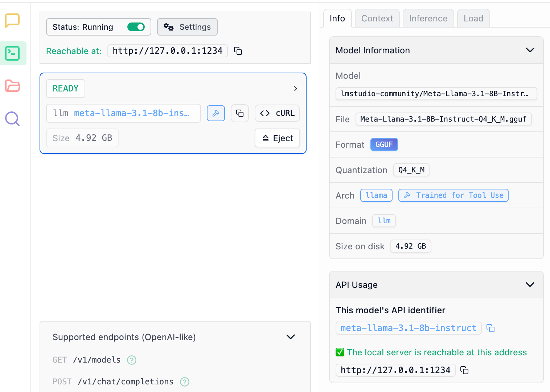Switch to the Info tab
Screen dimensions: 550x392
pos(337,19)
